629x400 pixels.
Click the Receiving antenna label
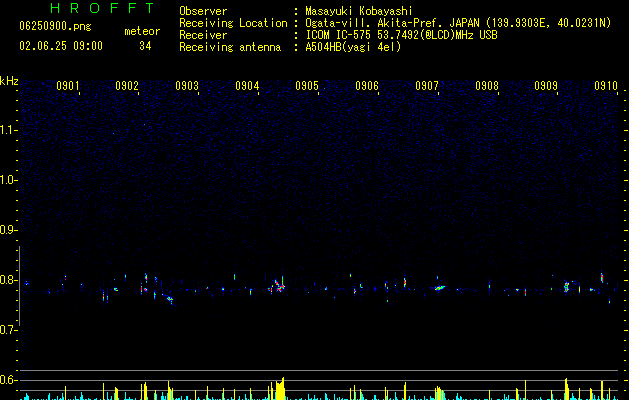(x=230, y=47)
